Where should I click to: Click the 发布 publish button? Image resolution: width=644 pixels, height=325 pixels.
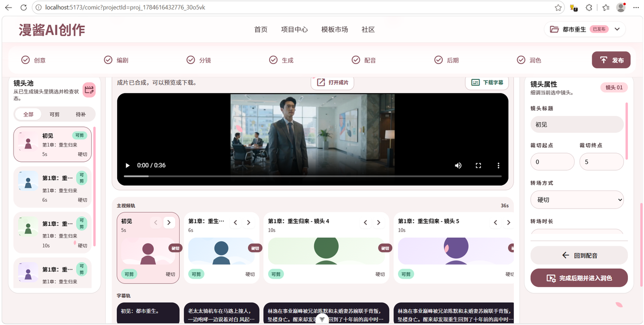click(x=611, y=60)
